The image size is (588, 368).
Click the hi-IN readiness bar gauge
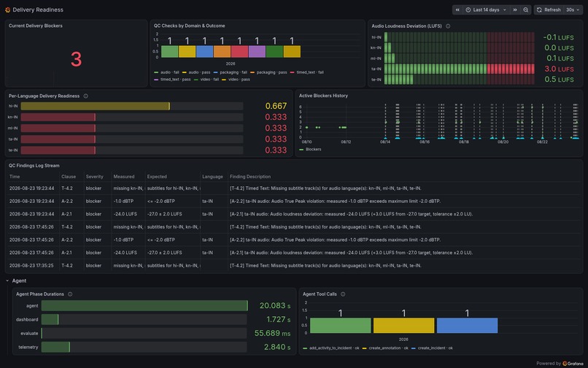[x=131, y=107]
